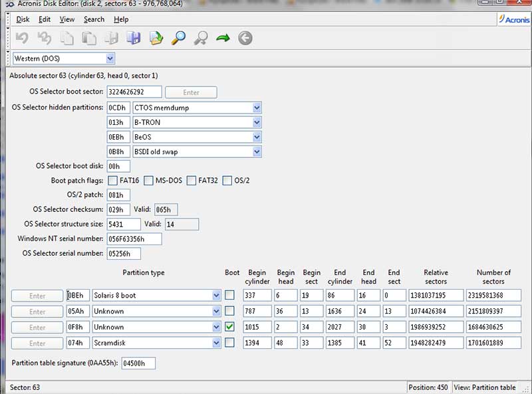This screenshot has width=532, height=394.
Task: Click Enter button beside OS Selector boot sector
Action: [191, 92]
